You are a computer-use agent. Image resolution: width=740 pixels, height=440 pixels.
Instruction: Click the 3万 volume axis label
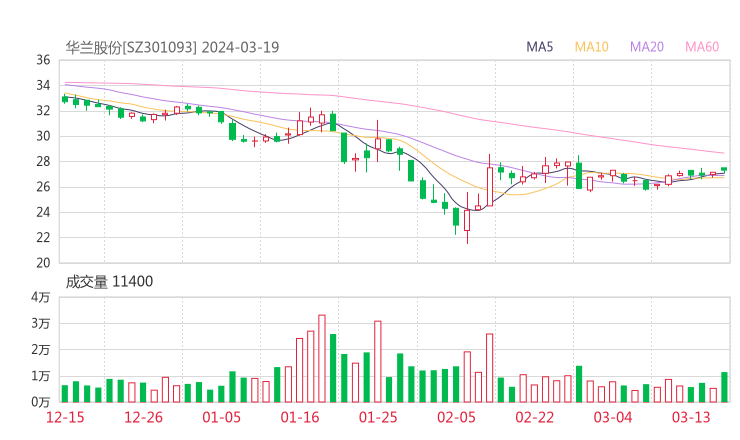(41, 323)
